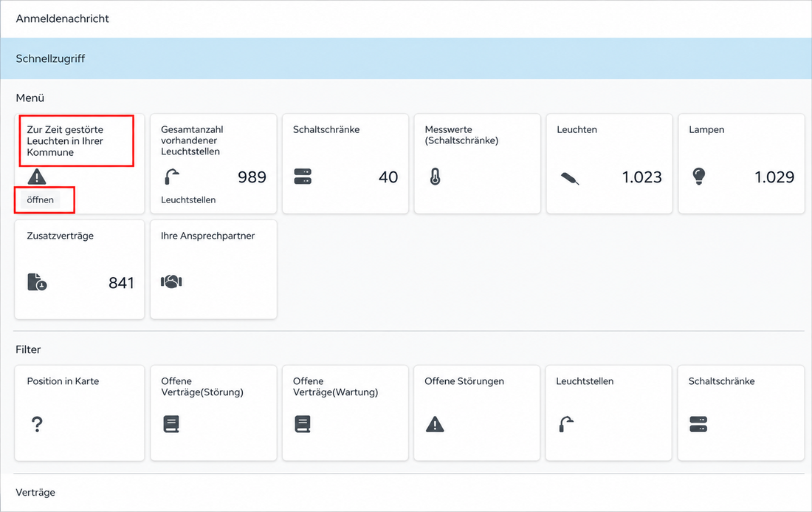The width and height of the screenshot is (812, 512).
Task: Click server icon in Filter Schaltschränke card
Action: (698, 424)
